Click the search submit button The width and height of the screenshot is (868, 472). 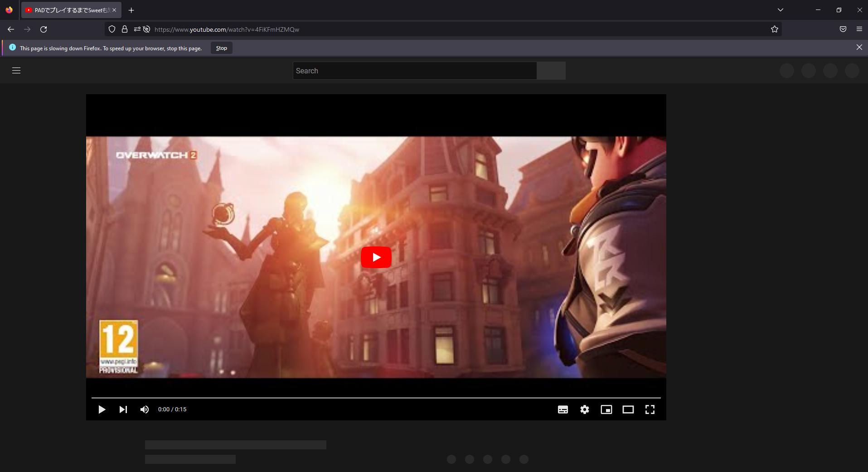(x=551, y=71)
